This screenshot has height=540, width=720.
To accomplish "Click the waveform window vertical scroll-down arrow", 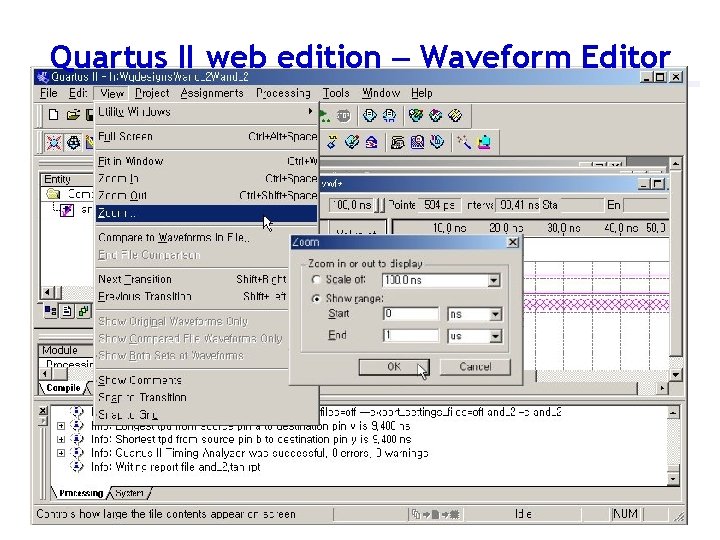I will click(x=675, y=375).
